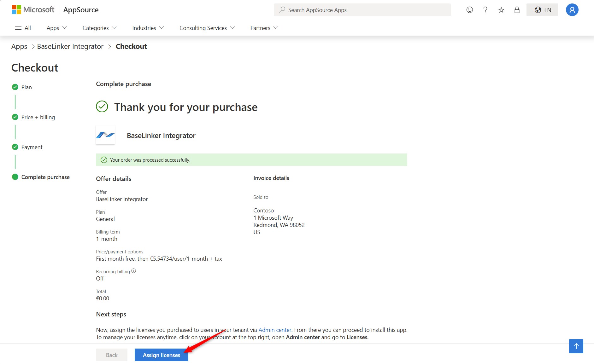Click the Offer details heading
Viewport: 594px width, 364px height.
pyautogui.click(x=114, y=179)
